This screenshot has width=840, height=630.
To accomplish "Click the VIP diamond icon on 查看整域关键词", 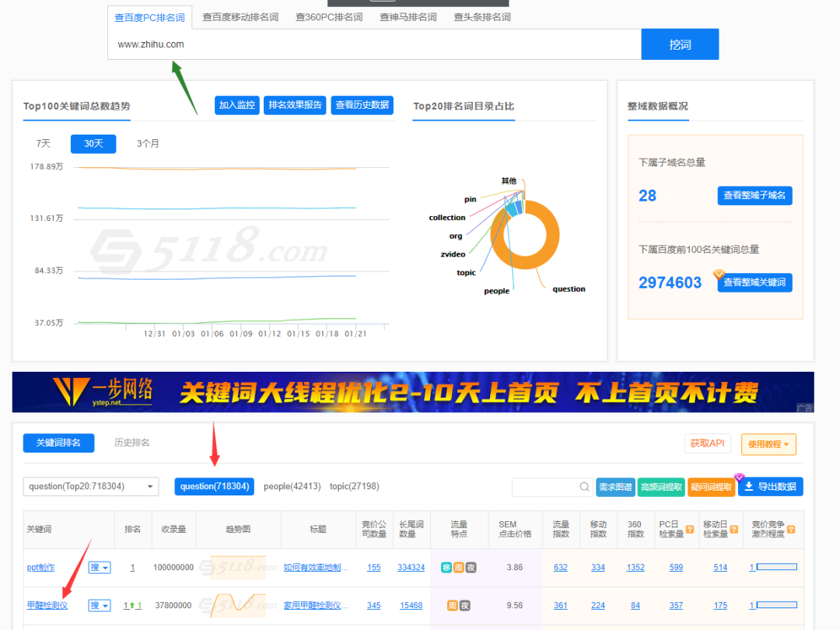I will click(719, 275).
